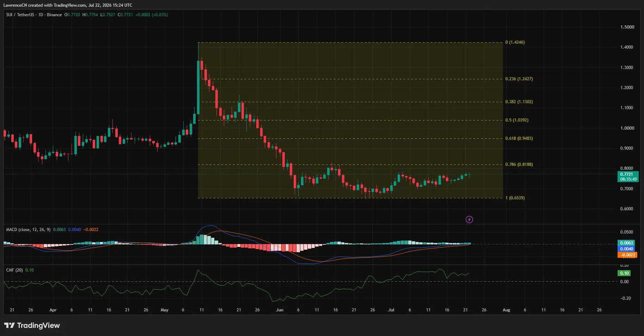Click the Fibonacci label 0.236 (1.2427)
This screenshot has height=336, width=644.
(x=519, y=79)
